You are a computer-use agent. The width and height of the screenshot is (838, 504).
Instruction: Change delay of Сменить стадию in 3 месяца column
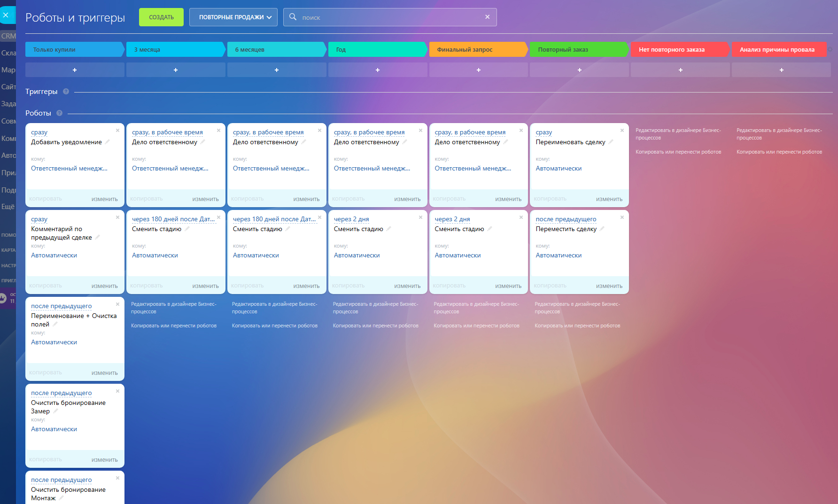click(x=173, y=219)
